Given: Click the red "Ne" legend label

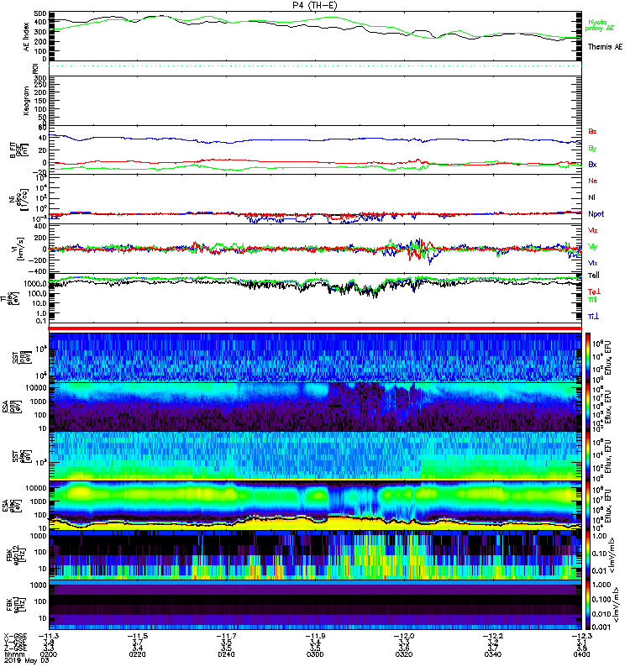Looking at the screenshot, I should (x=593, y=181).
